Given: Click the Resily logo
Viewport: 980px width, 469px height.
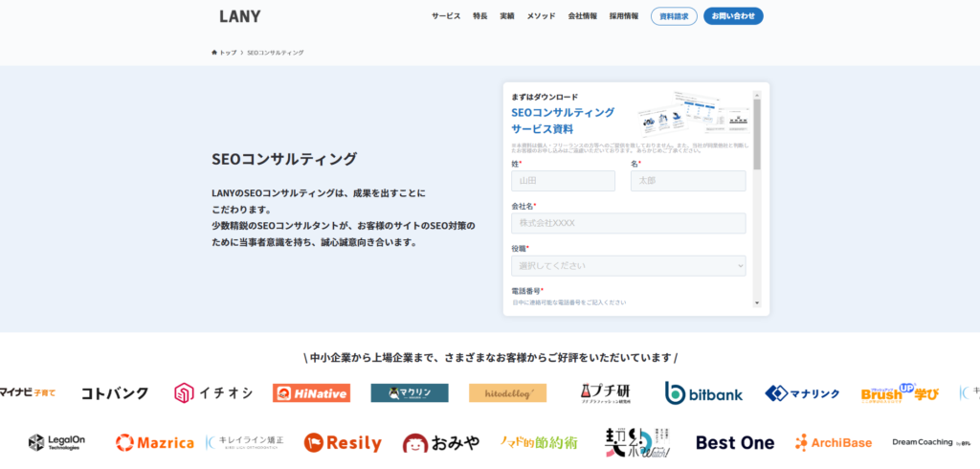Looking at the screenshot, I should (343, 443).
